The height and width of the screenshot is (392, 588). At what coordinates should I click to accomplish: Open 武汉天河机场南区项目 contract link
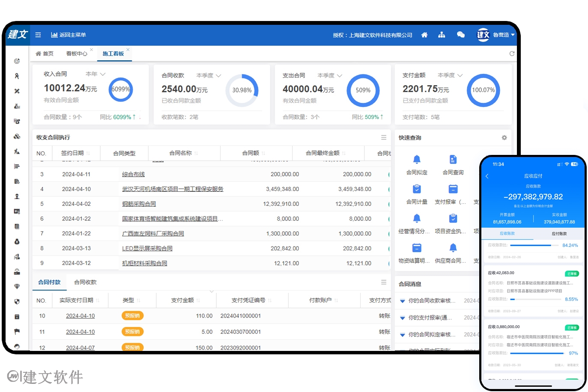pyautogui.click(x=173, y=189)
